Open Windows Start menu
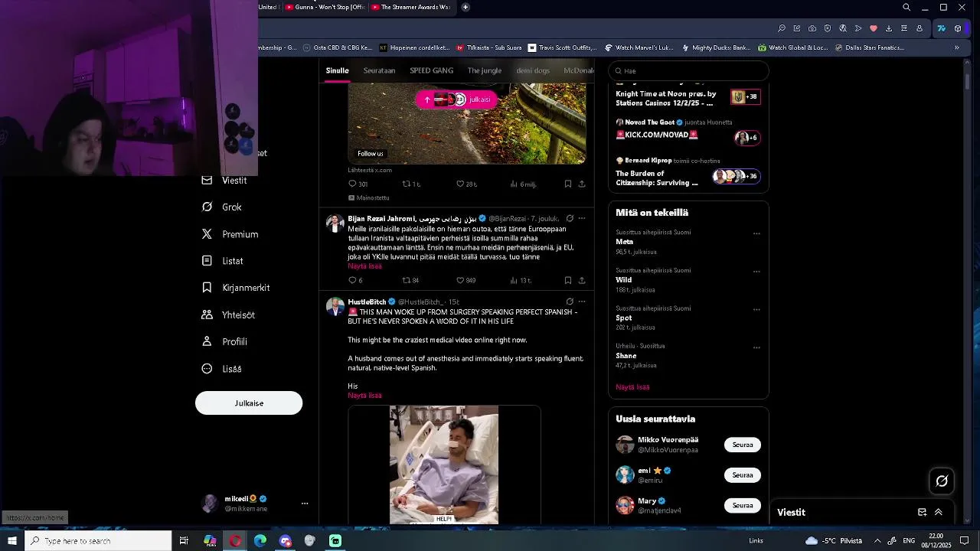Image resolution: width=980 pixels, height=551 pixels. 12,541
